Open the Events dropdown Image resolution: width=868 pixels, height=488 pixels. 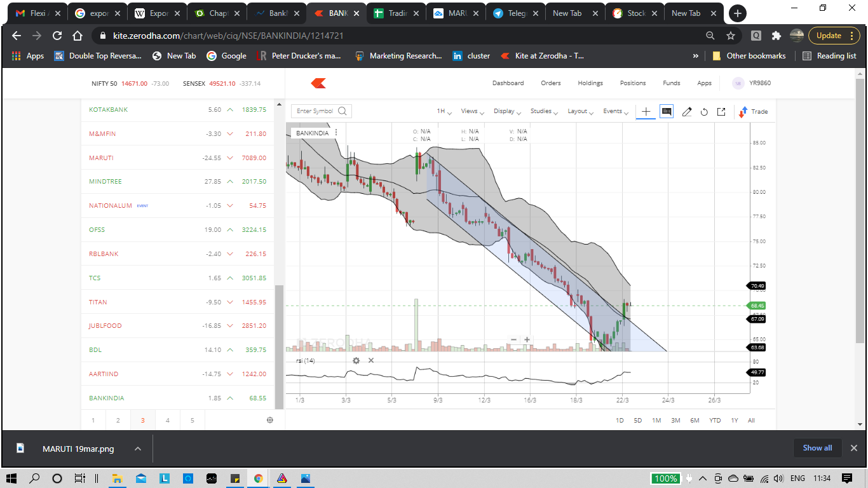click(x=616, y=111)
